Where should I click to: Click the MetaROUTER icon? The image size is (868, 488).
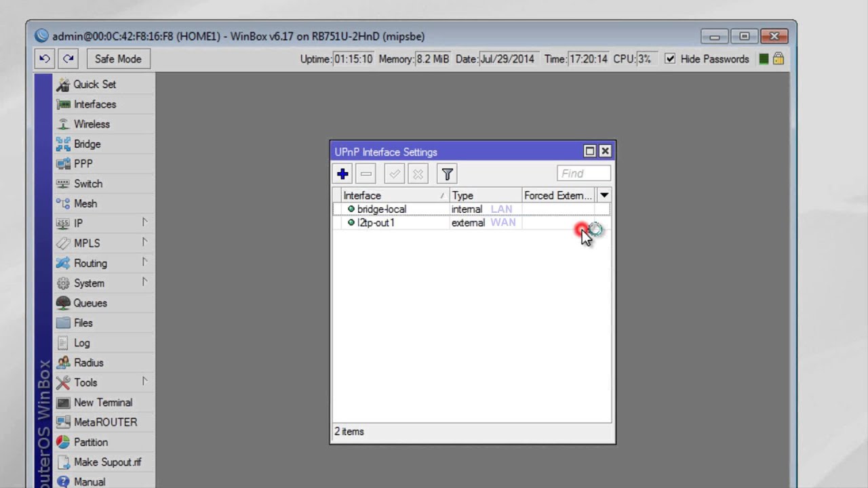[63, 422]
